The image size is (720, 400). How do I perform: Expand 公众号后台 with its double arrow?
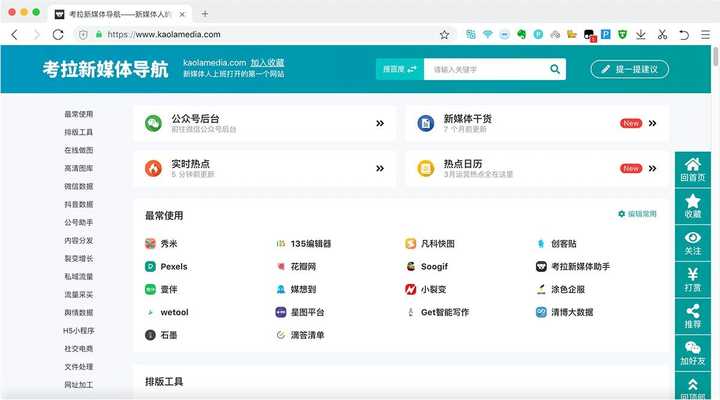380,123
